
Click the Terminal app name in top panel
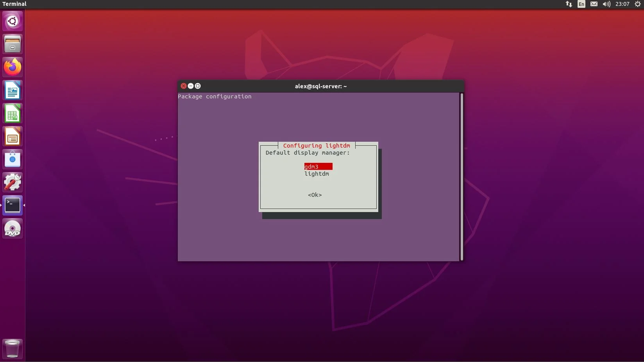[x=14, y=4]
